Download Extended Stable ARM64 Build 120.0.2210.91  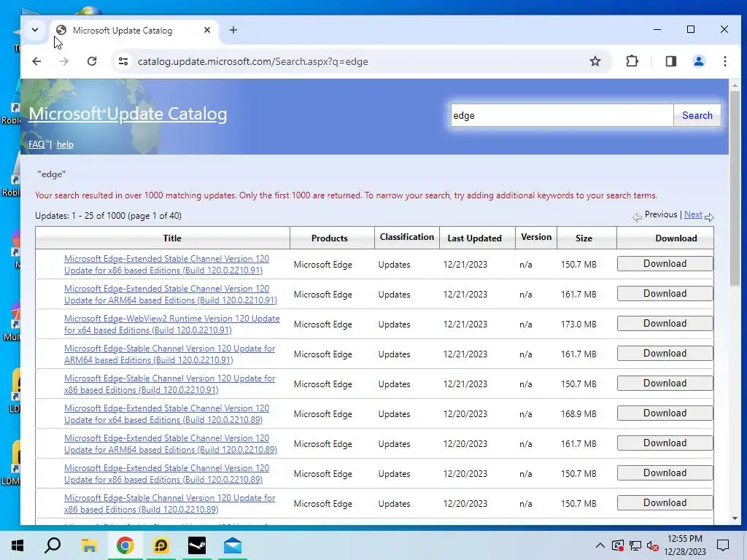(x=665, y=294)
